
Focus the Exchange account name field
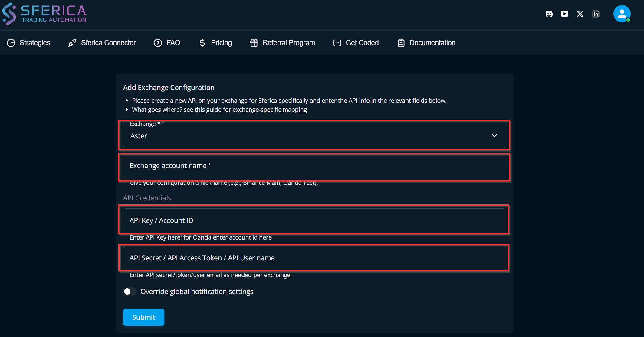(x=314, y=166)
